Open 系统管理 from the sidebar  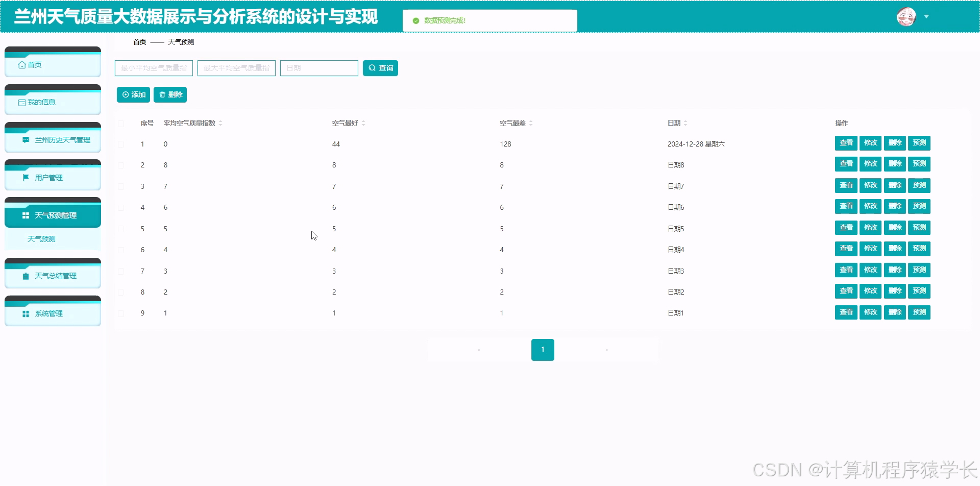tap(48, 313)
